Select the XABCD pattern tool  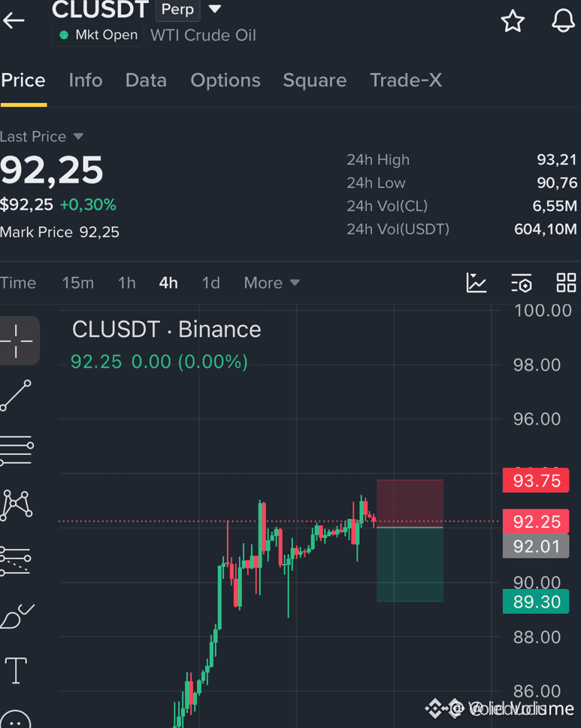pos(17,505)
